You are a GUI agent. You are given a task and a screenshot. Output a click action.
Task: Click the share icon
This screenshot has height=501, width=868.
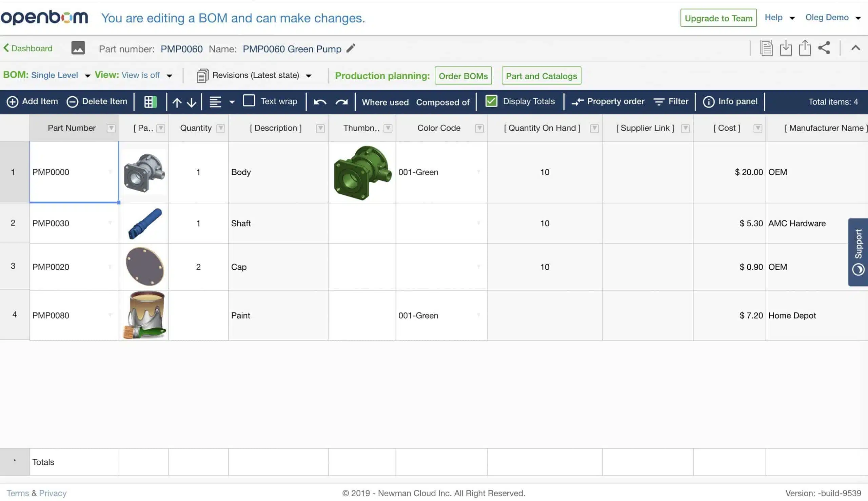coord(824,48)
